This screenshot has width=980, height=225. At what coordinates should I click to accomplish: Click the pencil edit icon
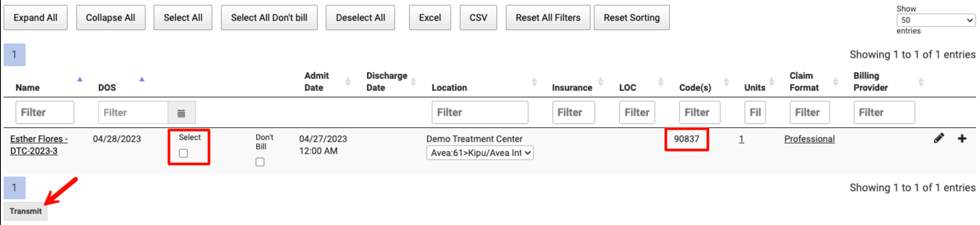click(939, 138)
